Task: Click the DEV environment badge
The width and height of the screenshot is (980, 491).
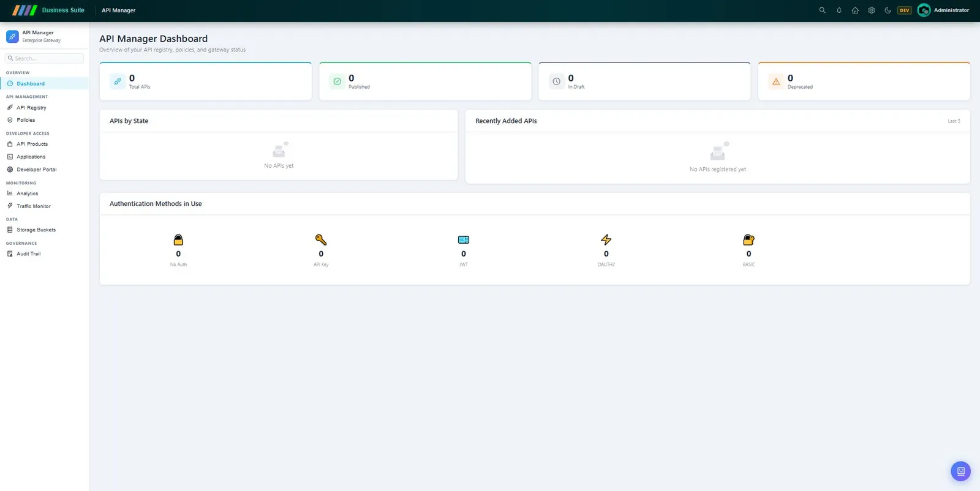Action: 905,10
